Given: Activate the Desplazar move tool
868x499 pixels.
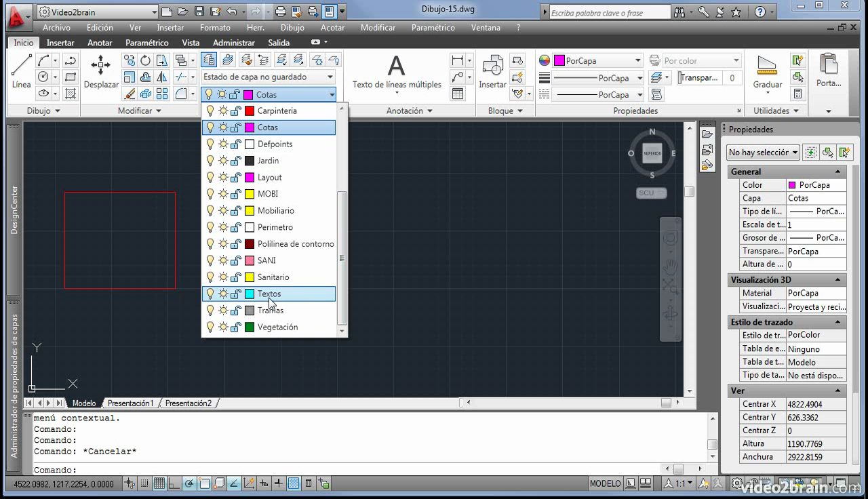Looking at the screenshot, I should (101, 71).
